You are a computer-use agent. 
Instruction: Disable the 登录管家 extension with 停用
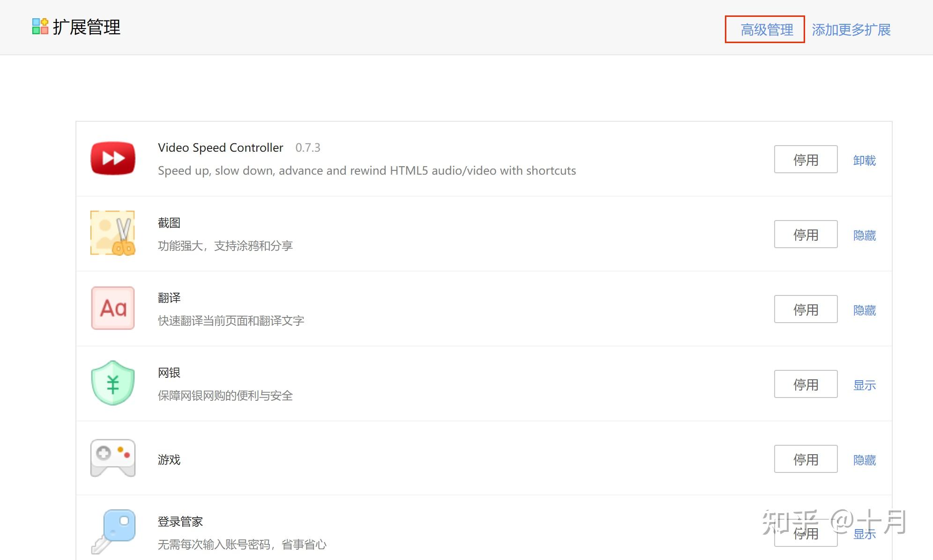805,533
